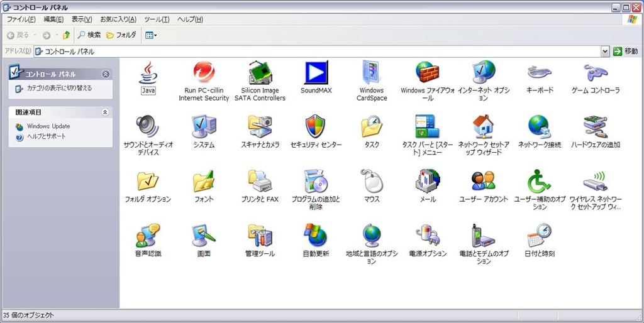644x323 pixels.
Task: Open the ゲーム コントローラ icon
Action: coord(596,73)
